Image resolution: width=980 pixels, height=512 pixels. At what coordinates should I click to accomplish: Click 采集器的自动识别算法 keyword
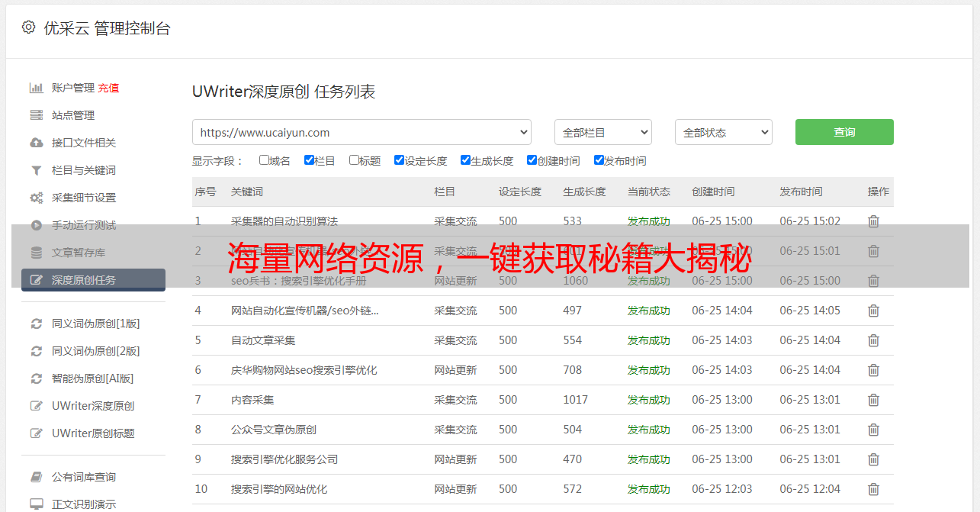tap(284, 221)
